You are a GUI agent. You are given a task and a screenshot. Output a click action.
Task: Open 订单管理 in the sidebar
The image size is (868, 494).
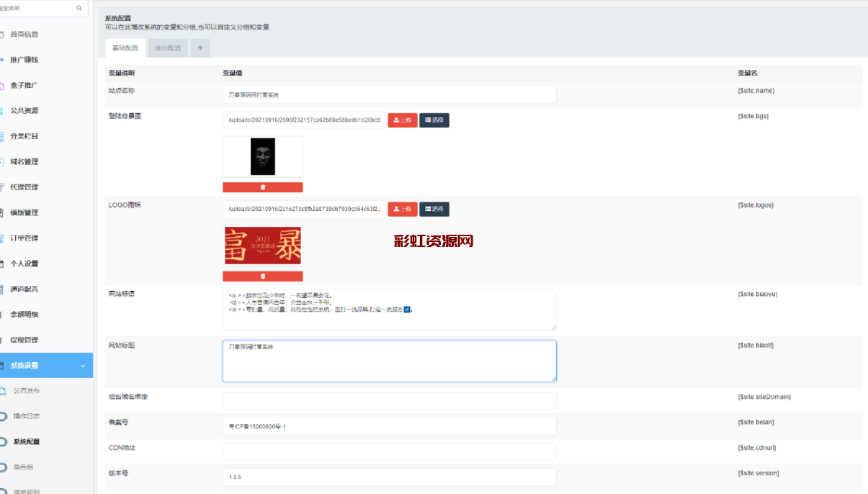[24, 238]
